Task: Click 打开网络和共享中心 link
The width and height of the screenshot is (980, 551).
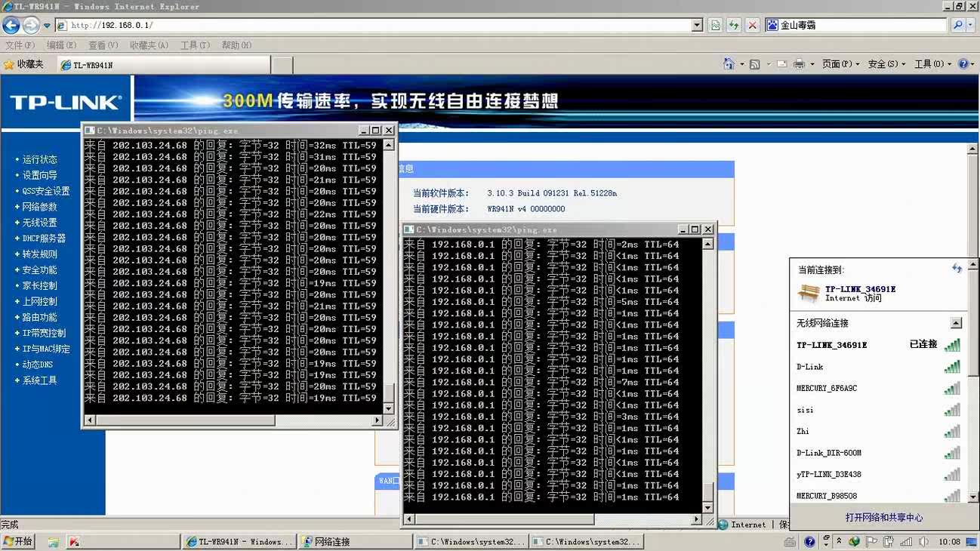Action: [883, 518]
